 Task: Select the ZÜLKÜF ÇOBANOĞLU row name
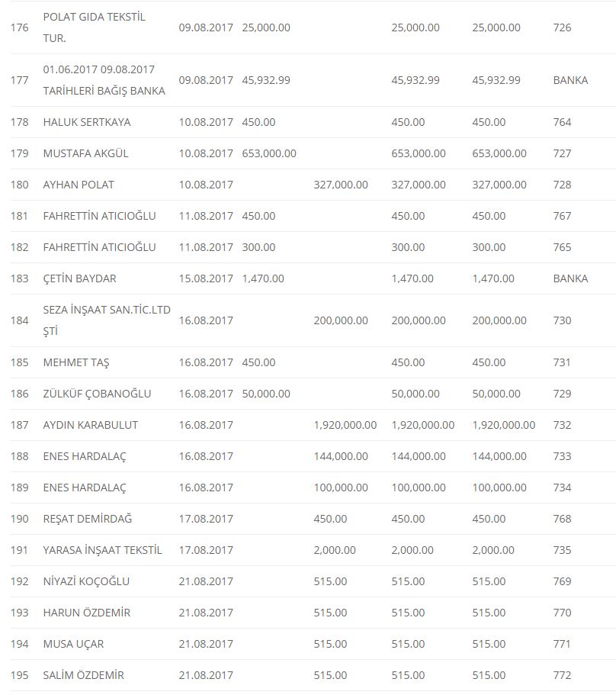97,394
